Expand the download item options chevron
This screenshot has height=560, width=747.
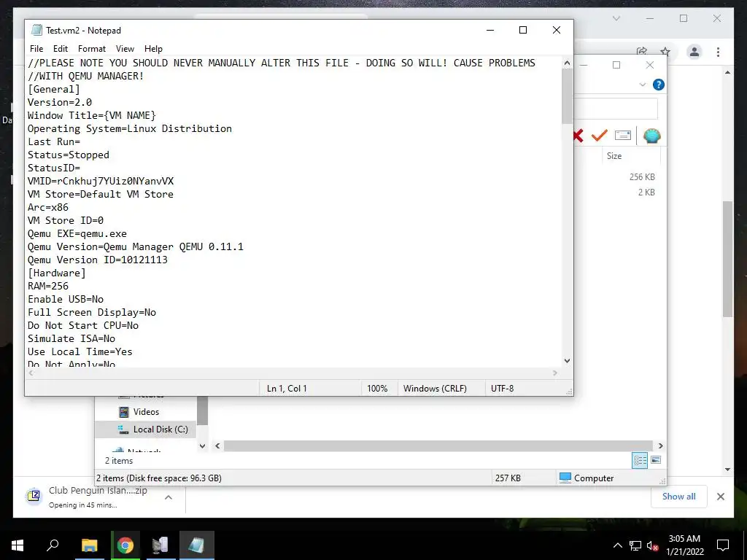pyautogui.click(x=169, y=497)
